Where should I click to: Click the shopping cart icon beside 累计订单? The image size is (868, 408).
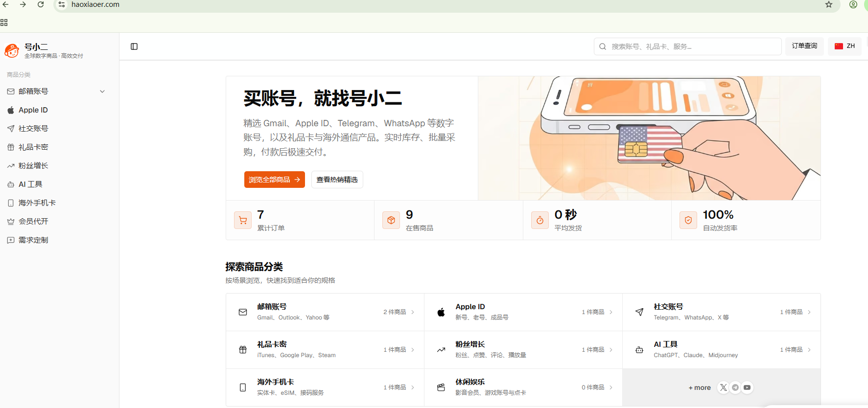(x=243, y=220)
